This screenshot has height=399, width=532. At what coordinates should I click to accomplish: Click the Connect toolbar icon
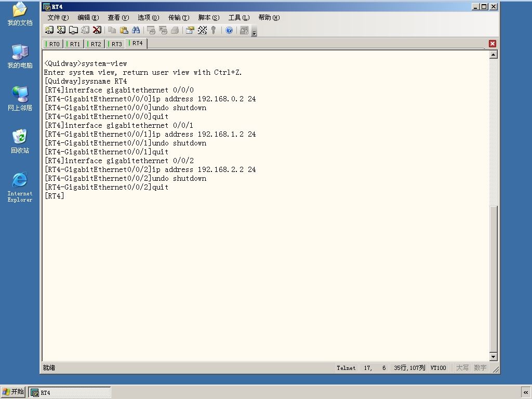click(x=49, y=30)
